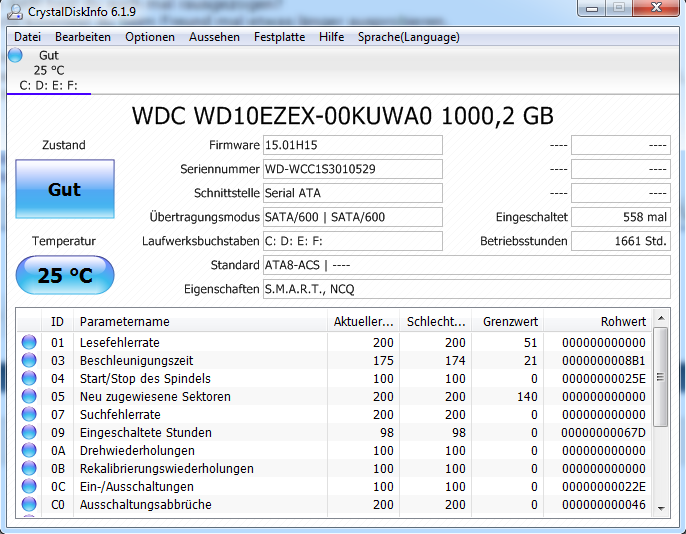Screen dimensions: 686x534
Task: Click the 25 °C temperature button
Action: point(65,275)
